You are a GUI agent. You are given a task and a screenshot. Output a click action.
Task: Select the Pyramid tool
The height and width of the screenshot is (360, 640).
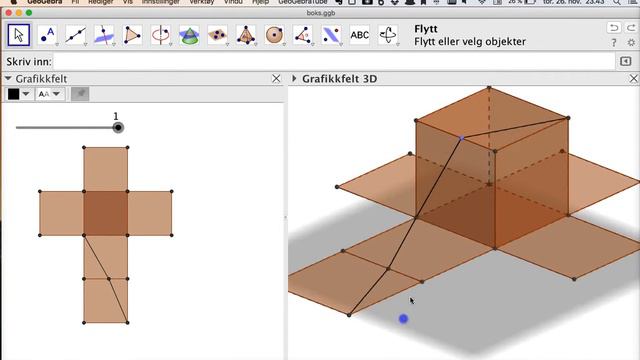[246, 35]
